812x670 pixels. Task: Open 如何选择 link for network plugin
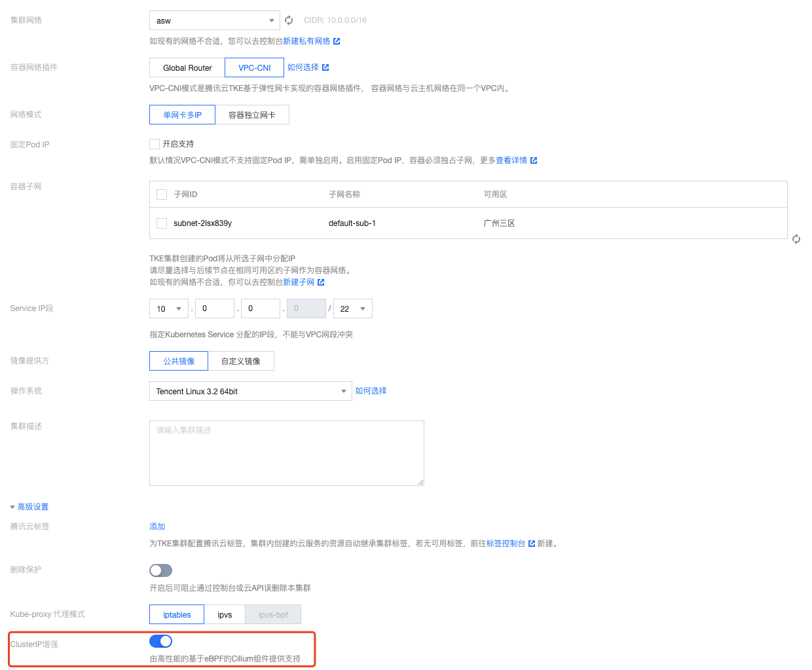point(303,67)
